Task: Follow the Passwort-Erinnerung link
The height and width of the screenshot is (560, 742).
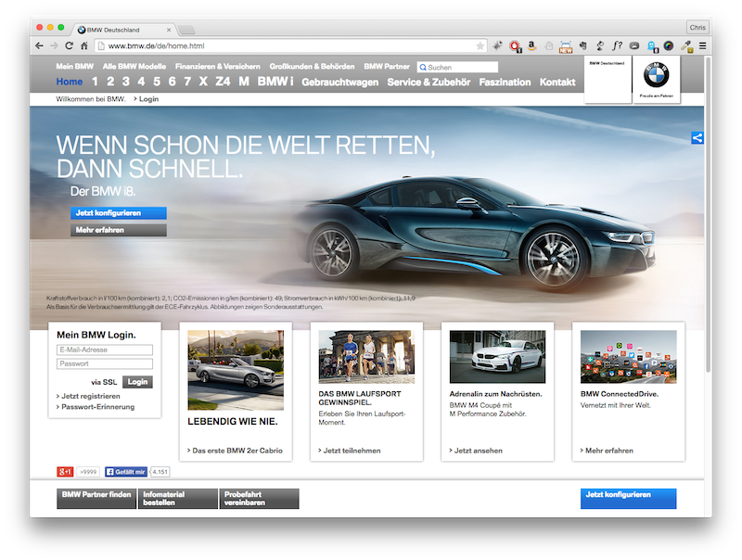Action: [x=97, y=407]
